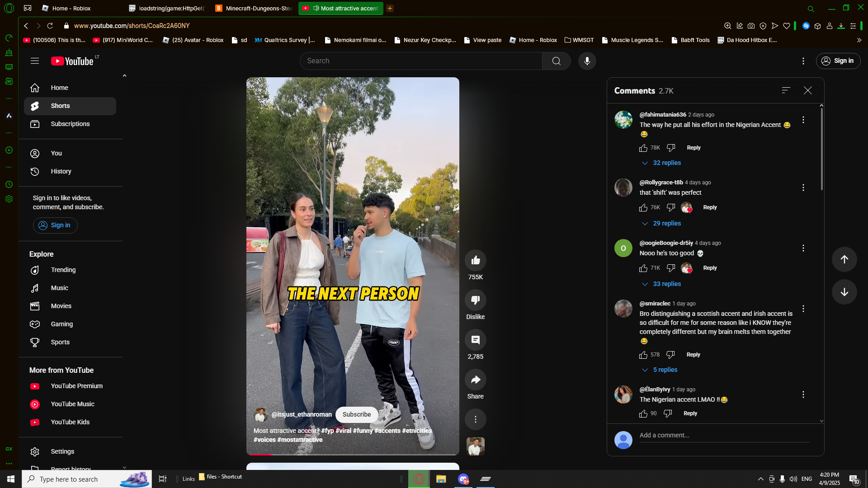
Task: Reply to ÉlanBylvy's comment
Action: pyautogui.click(x=690, y=413)
